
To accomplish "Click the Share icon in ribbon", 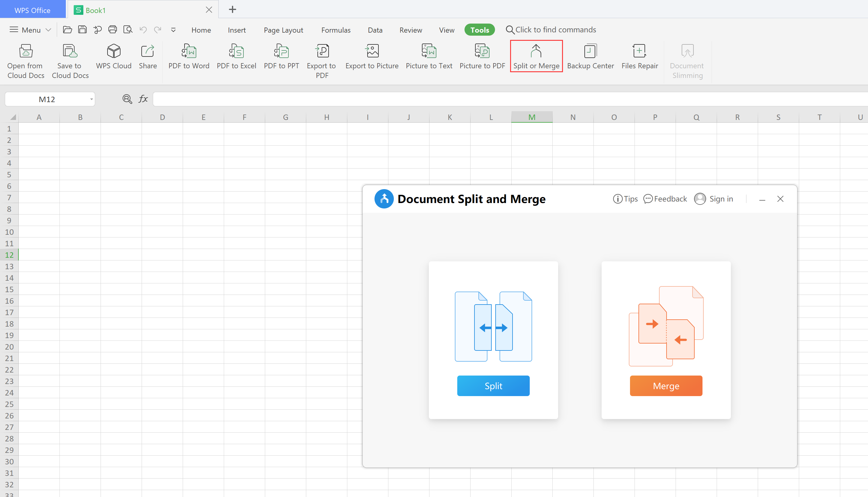I will 148,51.
